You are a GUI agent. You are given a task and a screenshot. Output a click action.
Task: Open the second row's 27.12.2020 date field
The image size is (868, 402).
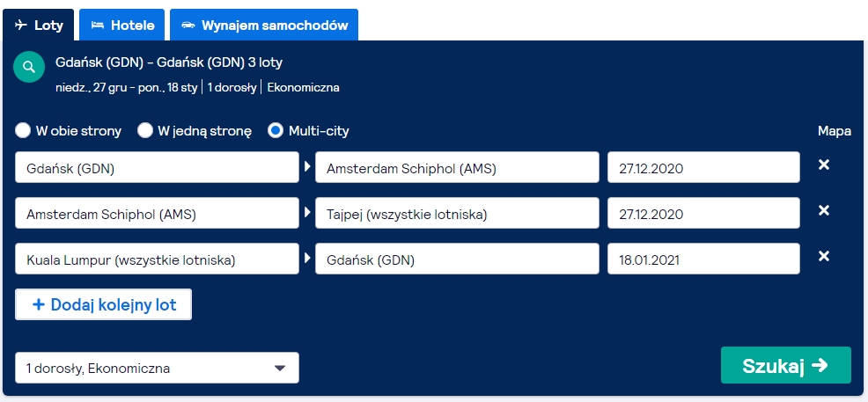click(x=703, y=213)
